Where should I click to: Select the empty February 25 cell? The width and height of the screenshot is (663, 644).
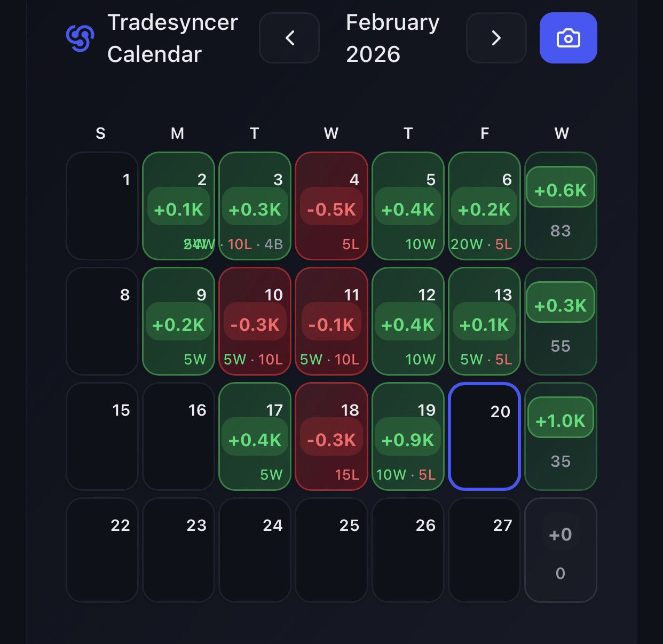click(331, 550)
